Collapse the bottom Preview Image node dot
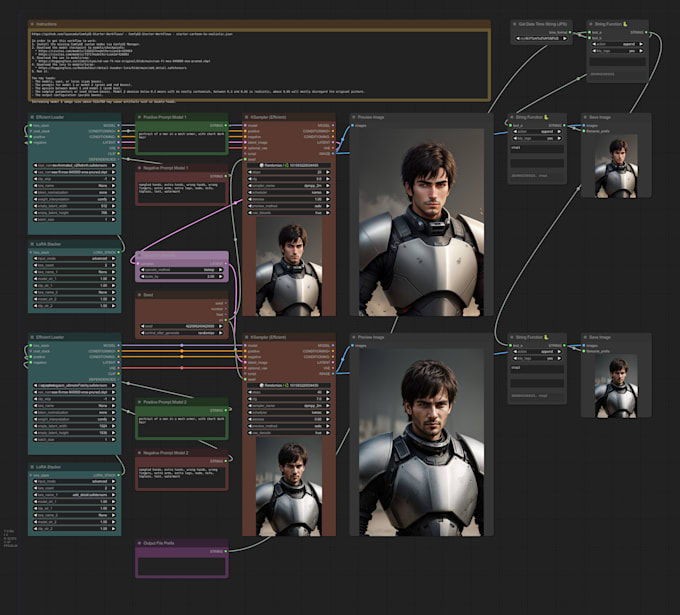This screenshot has height=615, width=680. (354, 337)
